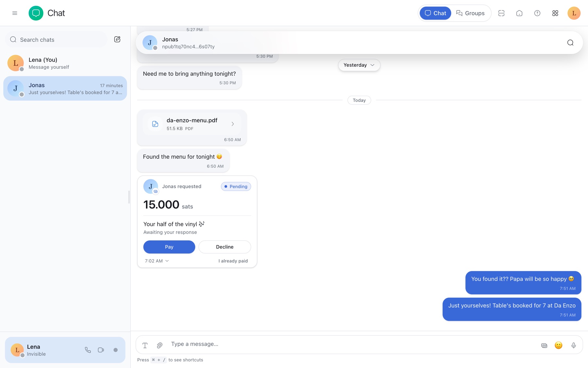
Task: Click the Pending status badge
Action: tap(236, 186)
